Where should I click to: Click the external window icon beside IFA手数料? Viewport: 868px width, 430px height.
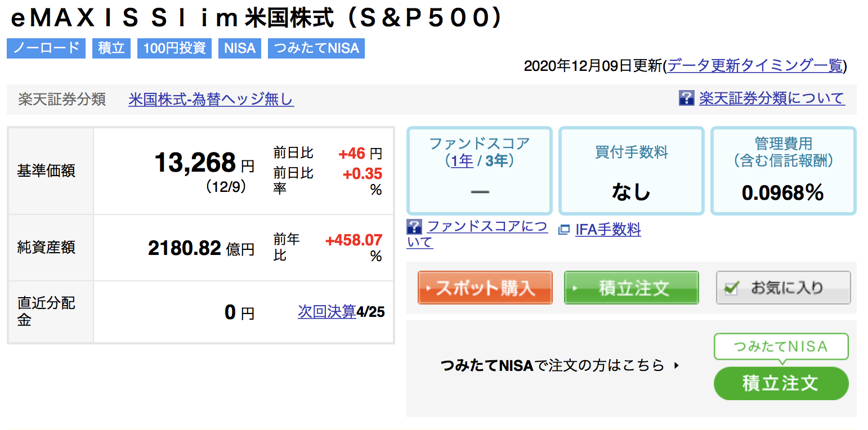point(563,230)
